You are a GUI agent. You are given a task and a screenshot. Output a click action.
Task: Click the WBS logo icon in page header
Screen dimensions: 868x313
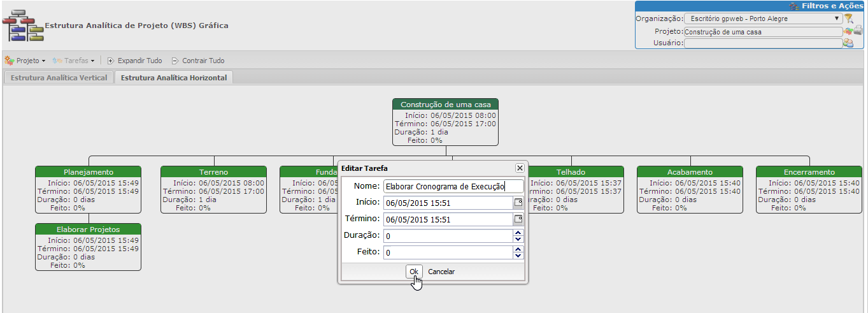point(22,26)
